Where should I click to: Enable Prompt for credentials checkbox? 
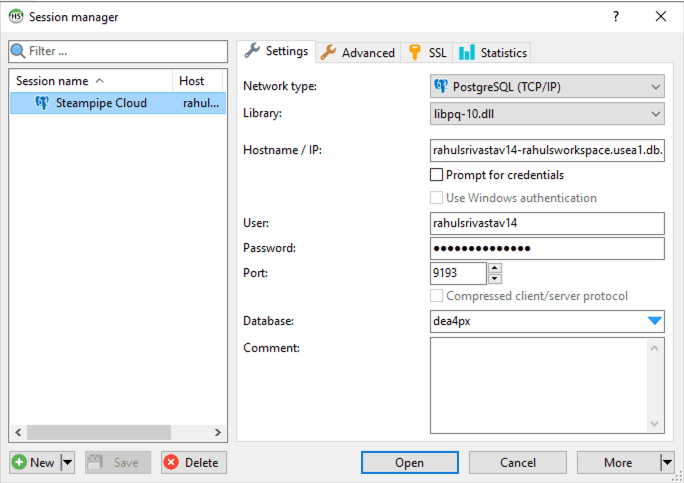tap(436, 175)
